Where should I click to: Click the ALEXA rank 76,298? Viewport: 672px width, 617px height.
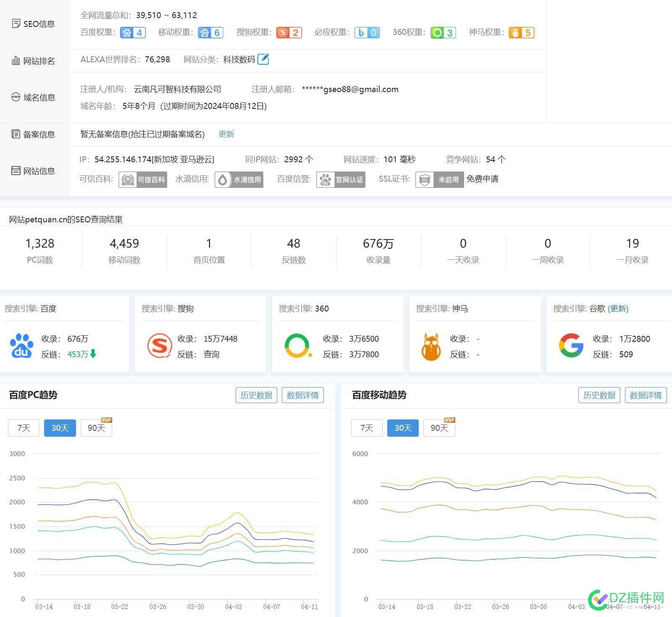tap(157, 59)
